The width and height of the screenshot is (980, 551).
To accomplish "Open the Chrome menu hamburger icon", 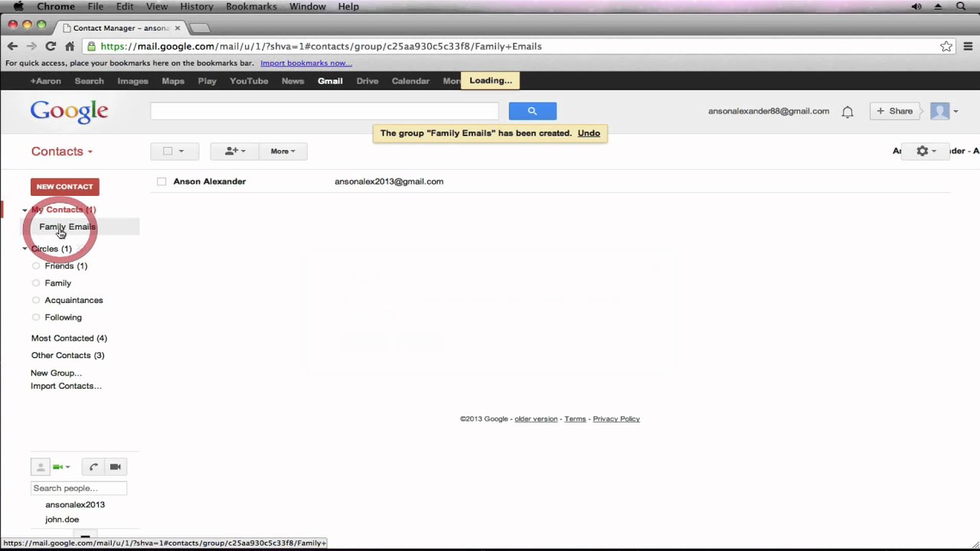I will (968, 46).
